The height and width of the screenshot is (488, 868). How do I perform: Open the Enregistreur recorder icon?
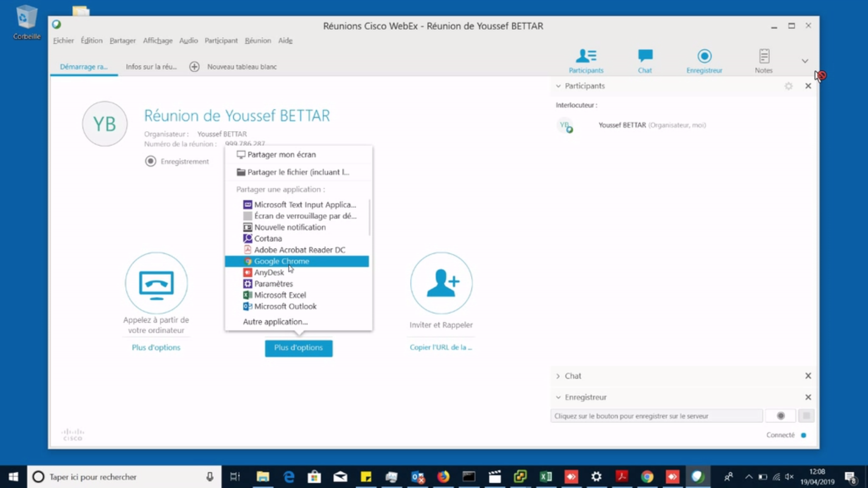[704, 56]
